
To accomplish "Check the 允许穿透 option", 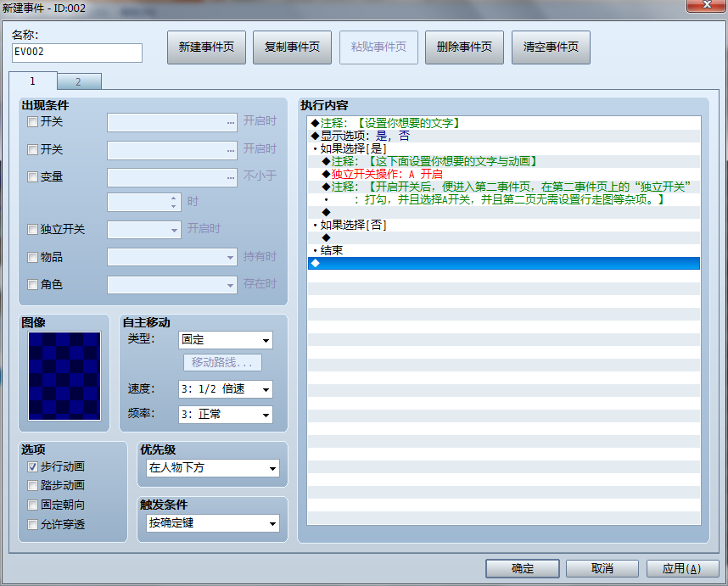I will (x=32, y=524).
